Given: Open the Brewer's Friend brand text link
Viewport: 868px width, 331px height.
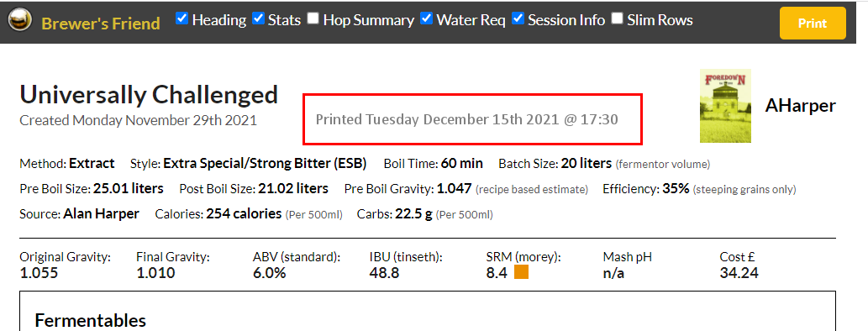Looking at the screenshot, I should 101,24.
